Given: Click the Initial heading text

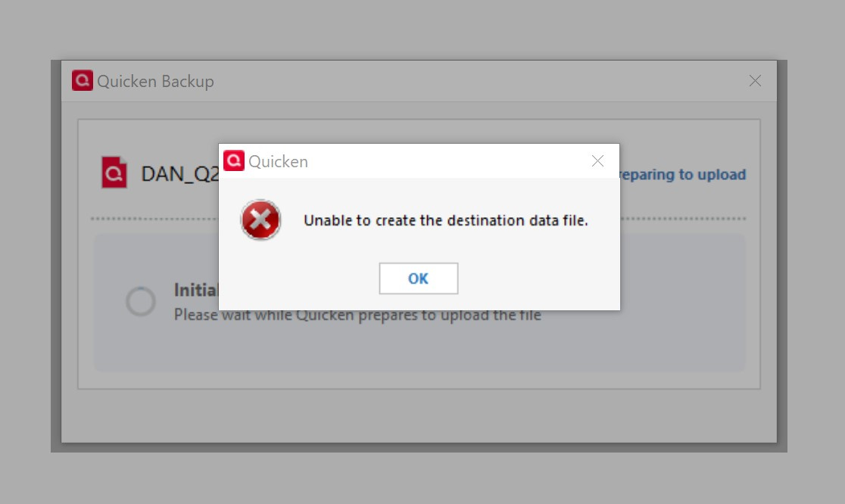Looking at the screenshot, I should (x=195, y=291).
